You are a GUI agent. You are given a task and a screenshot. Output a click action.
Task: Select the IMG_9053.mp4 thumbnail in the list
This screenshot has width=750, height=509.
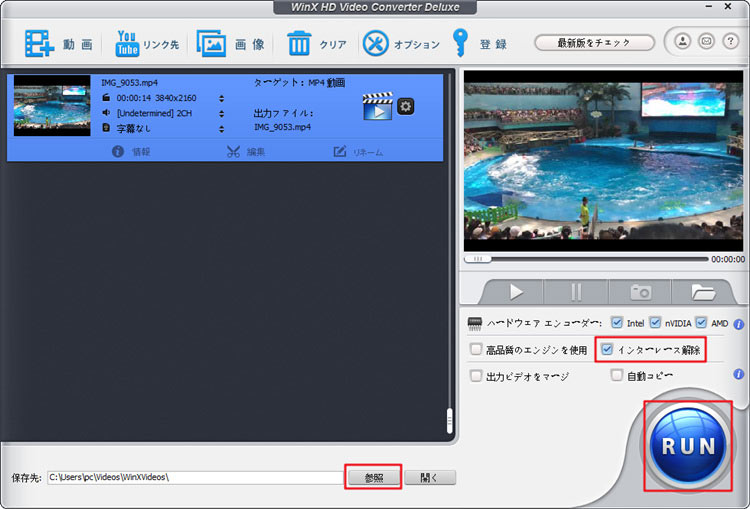[52, 106]
